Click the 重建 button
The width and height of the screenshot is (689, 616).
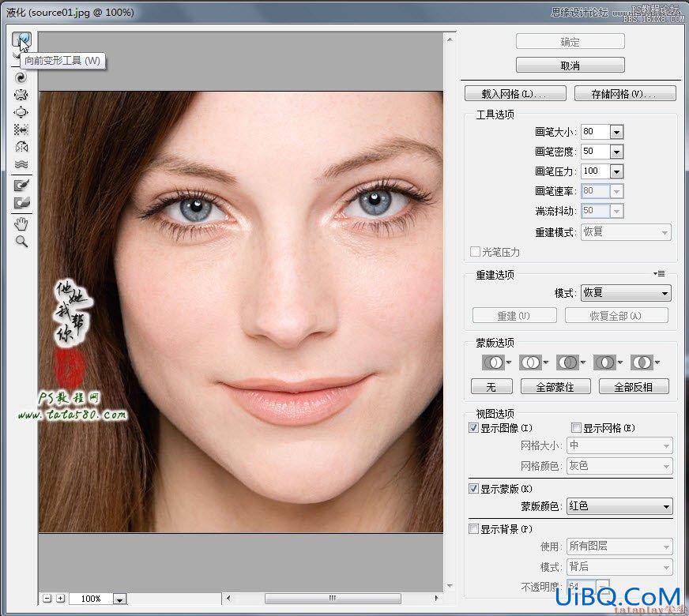[514, 316]
